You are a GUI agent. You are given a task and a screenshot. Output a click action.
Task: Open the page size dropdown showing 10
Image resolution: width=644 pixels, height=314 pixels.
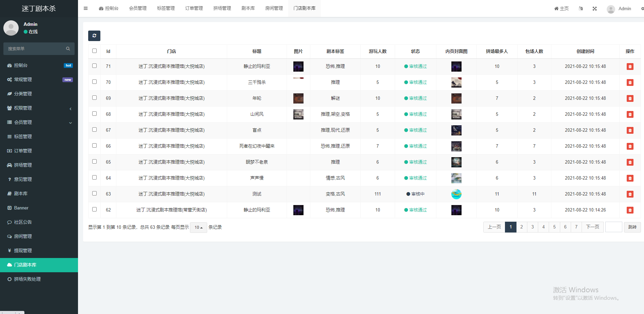coord(198,227)
